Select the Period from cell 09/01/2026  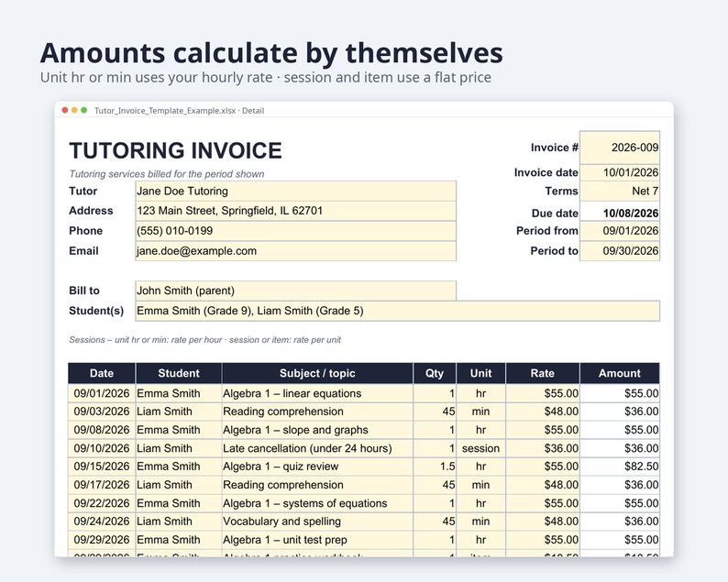coord(620,231)
